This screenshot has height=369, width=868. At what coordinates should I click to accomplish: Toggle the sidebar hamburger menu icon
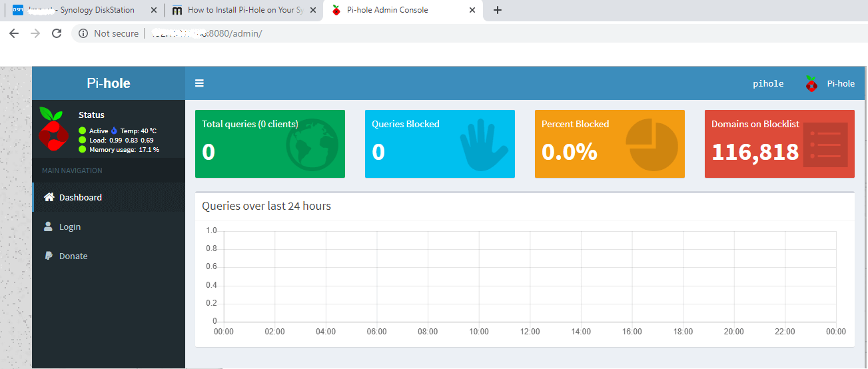[x=199, y=83]
